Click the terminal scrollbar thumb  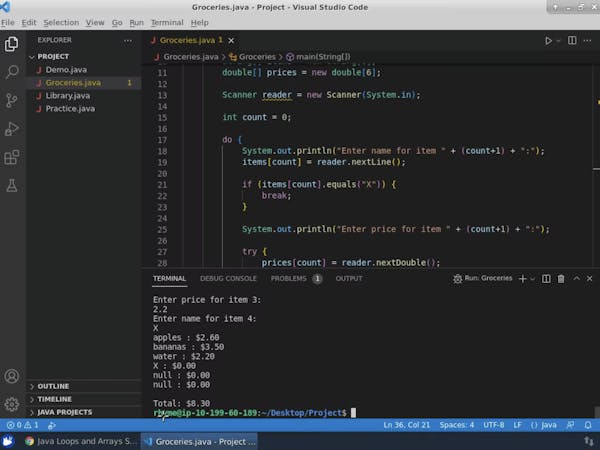point(597,412)
